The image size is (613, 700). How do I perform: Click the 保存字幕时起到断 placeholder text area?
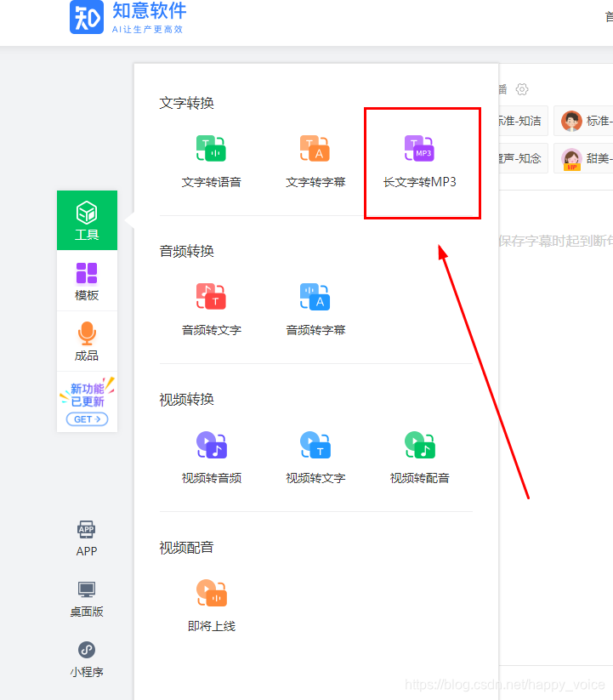[x=556, y=241]
